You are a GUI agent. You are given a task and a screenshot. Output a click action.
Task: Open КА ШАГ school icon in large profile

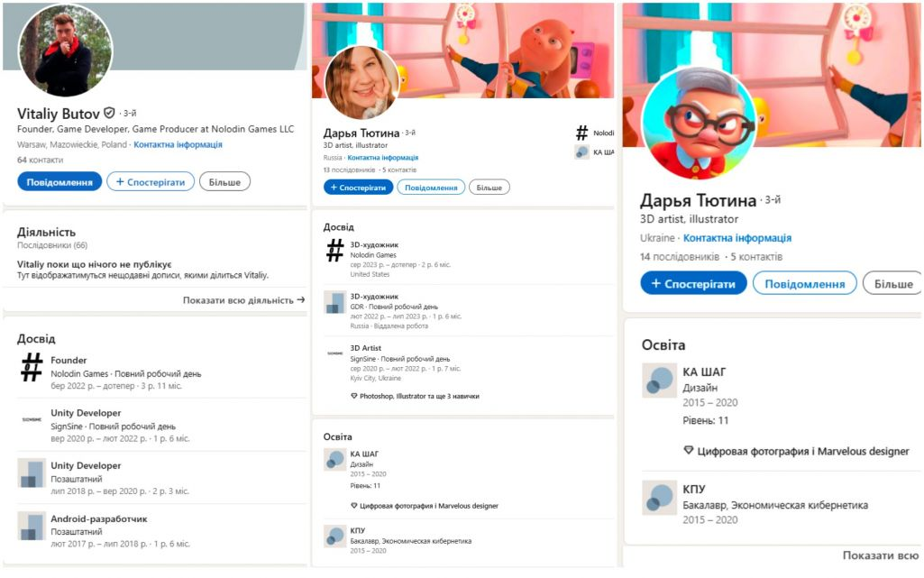[x=659, y=381]
